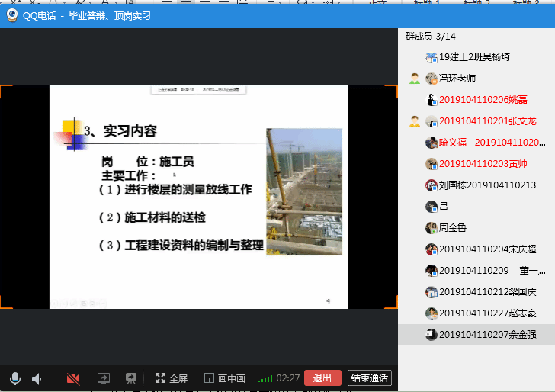Image resolution: width=555 pixels, height=392 pixels.
Task: Enter full screen mode (全屏)
Action: (x=171, y=378)
